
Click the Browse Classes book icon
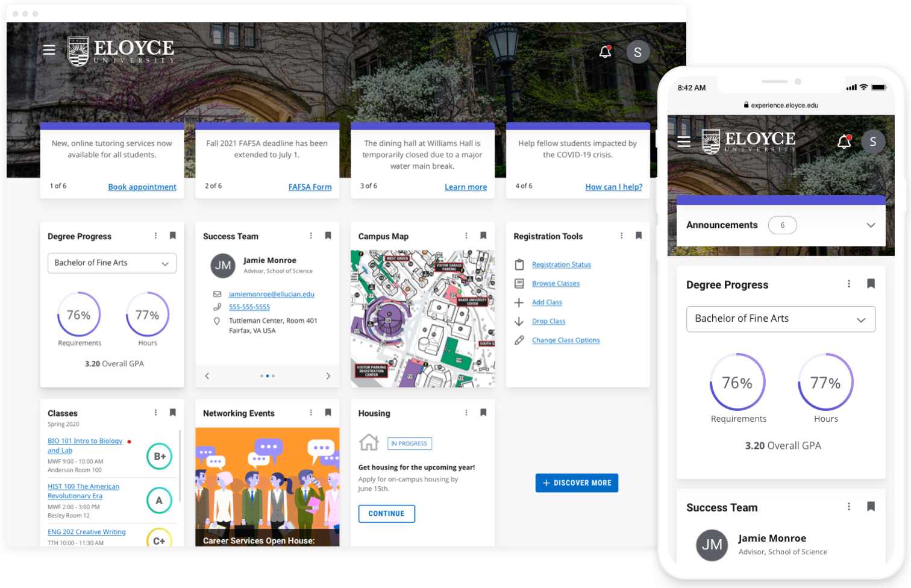(x=519, y=284)
